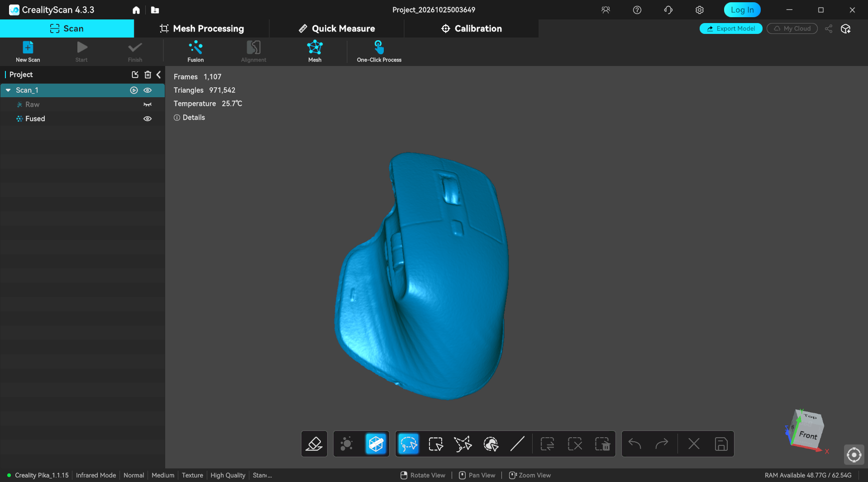The width and height of the screenshot is (868, 482).
Task: Select the point cloud isolated-points tool
Action: point(347,444)
